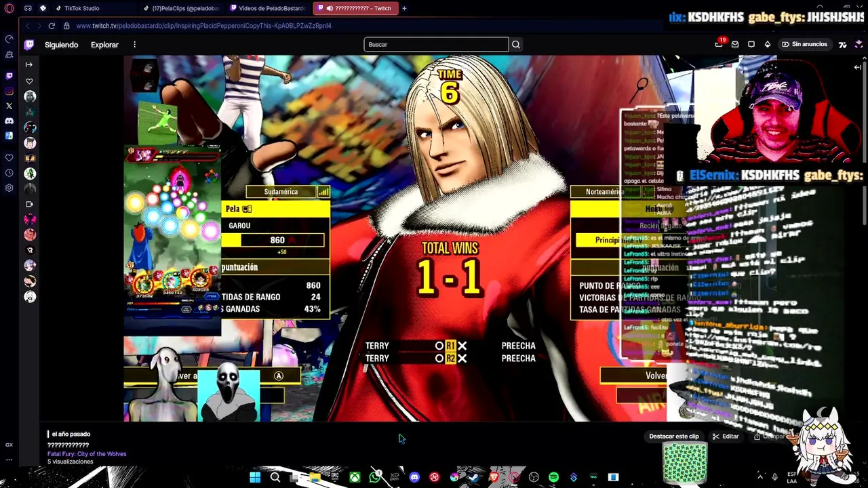
Task: Open Epic Games Launcher from the taskbar
Action: tap(335, 477)
